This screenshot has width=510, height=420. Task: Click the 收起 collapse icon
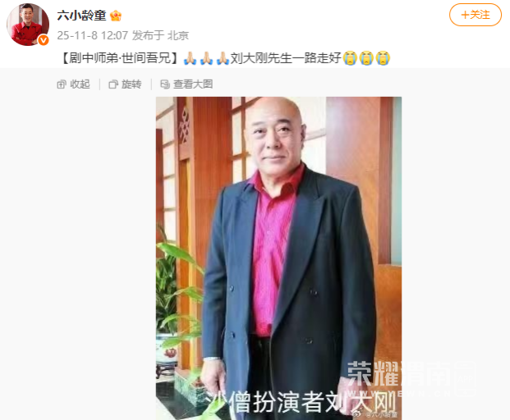62,84
